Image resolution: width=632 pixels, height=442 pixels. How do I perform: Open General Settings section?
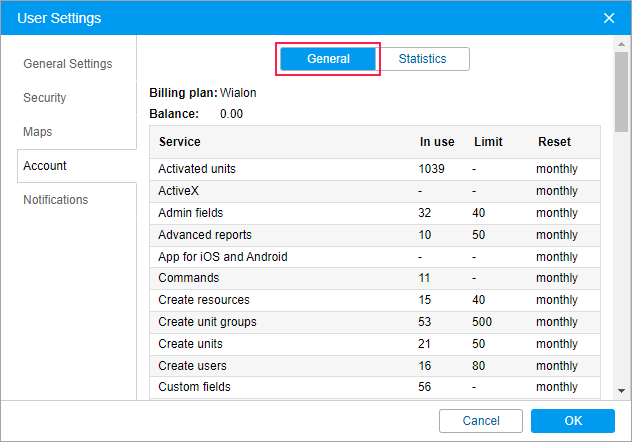(68, 64)
